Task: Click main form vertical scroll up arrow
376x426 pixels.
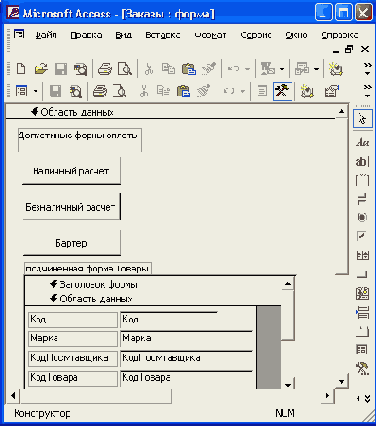Action: coord(341,111)
